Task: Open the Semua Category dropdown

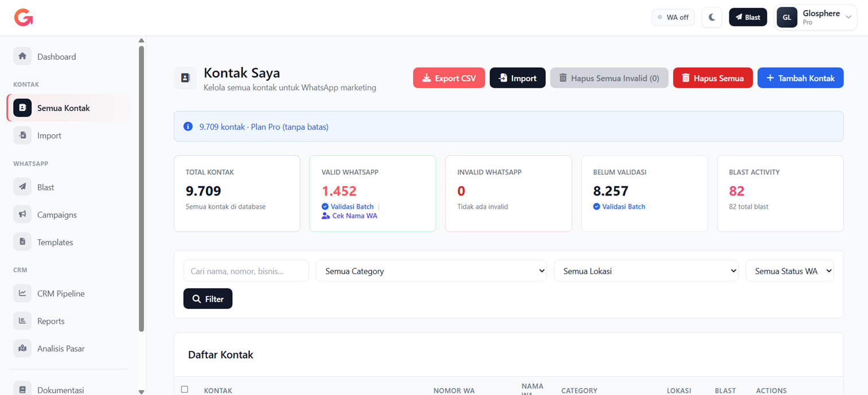Action: [431, 271]
